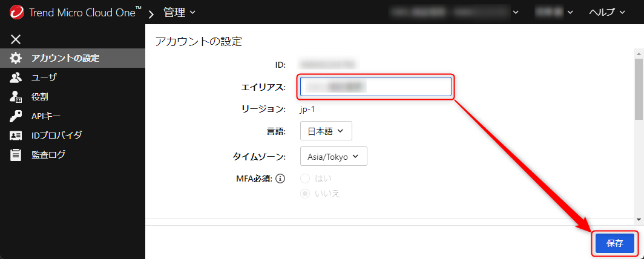Image resolution: width=644 pixels, height=259 pixels.
Task: Close the sidebar with the X icon
Action: click(x=16, y=39)
